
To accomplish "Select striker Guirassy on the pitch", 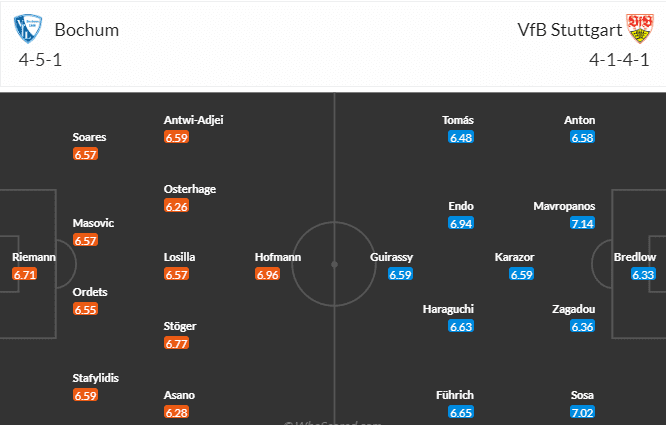I will coord(392,257).
